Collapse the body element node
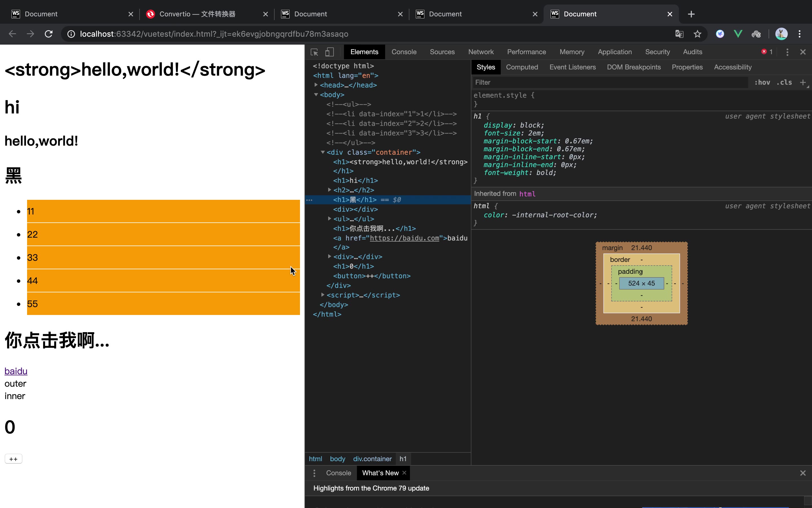Viewport: 812px width, 508px height. [x=316, y=95]
